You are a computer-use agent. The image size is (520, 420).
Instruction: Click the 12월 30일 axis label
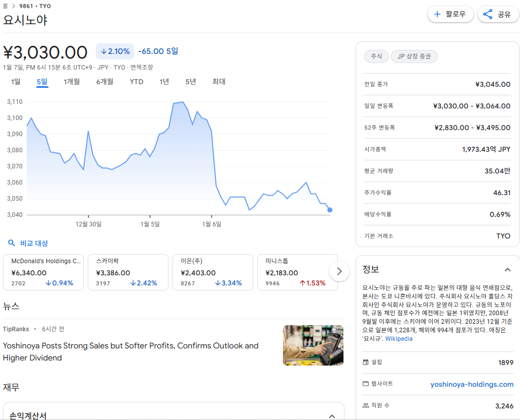(88, 224)
